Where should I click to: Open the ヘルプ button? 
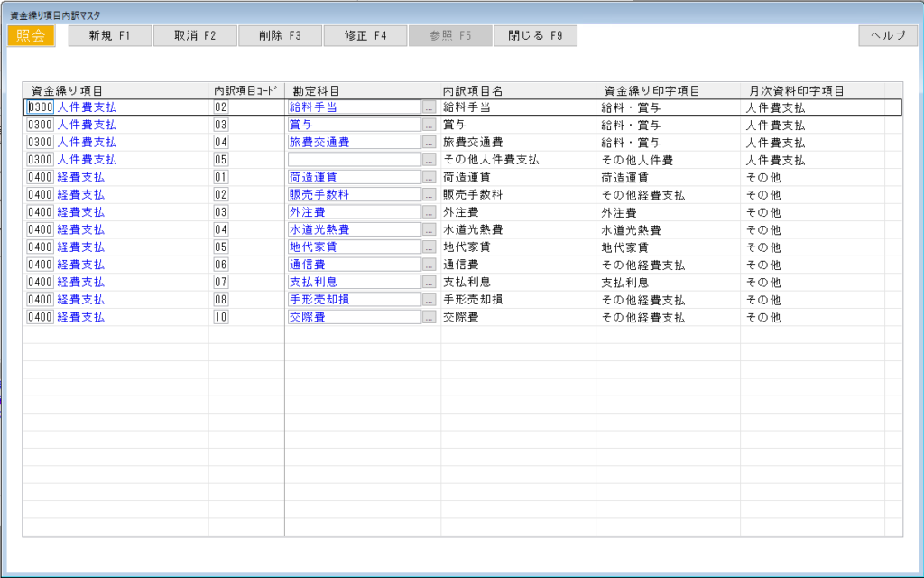pyautogui.click(x=888, y=35)
